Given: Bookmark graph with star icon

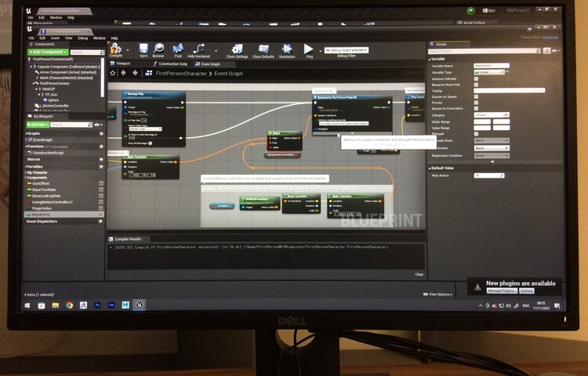Looking at the screenshot, I should pyautogui.click(x=112, y=73).
